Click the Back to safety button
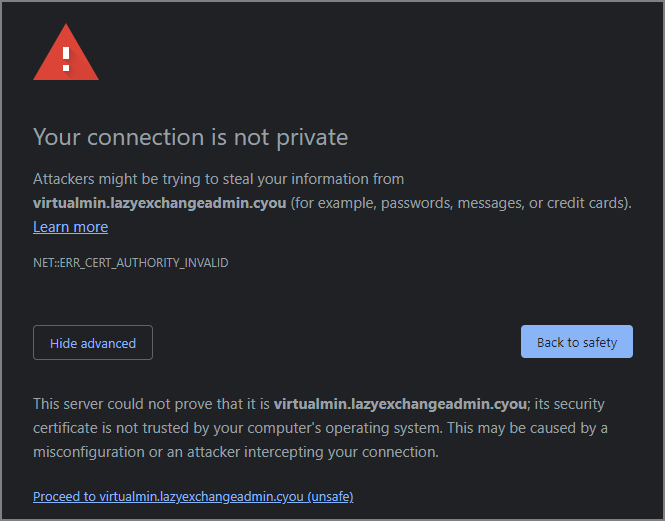Screen dimensions: 665x521 (x=577, y=342)
